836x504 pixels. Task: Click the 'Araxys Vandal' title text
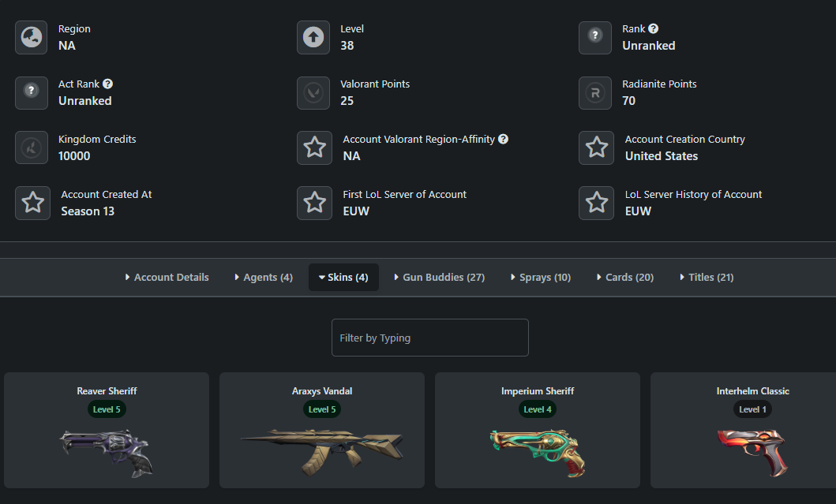[322, 391]
